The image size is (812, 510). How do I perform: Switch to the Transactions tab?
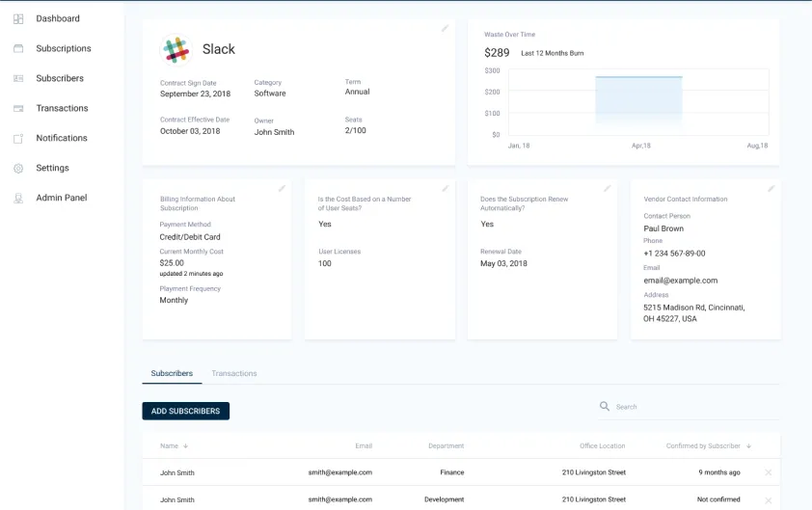click(x=234, y=373)
